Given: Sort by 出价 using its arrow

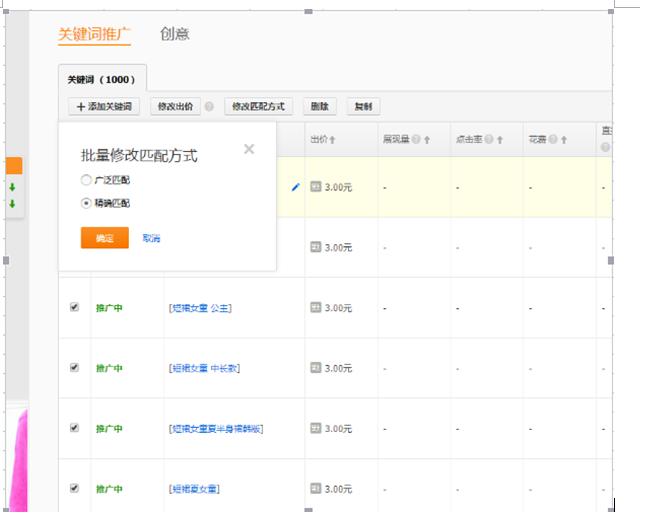Looking at the screenshot, I should pyautogui.click(x=332, y=140).
